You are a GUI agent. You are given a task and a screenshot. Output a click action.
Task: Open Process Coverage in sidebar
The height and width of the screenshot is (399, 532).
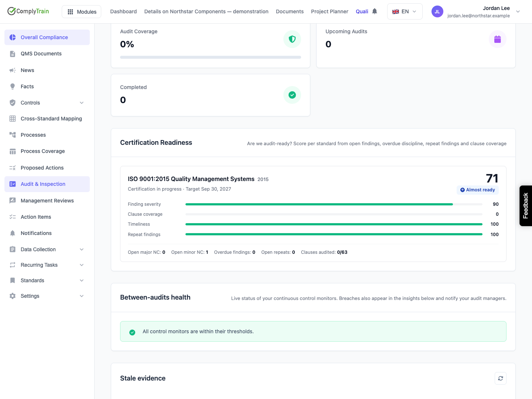point(47,151)
